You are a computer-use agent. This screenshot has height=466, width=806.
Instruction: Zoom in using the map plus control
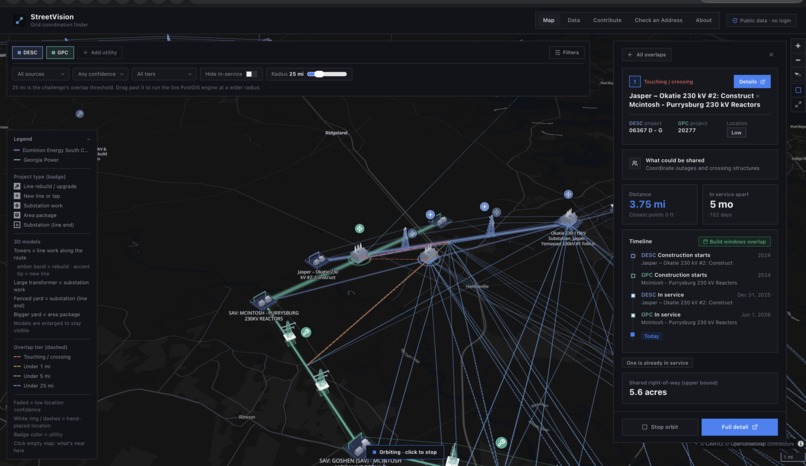[x=798, y=46]
